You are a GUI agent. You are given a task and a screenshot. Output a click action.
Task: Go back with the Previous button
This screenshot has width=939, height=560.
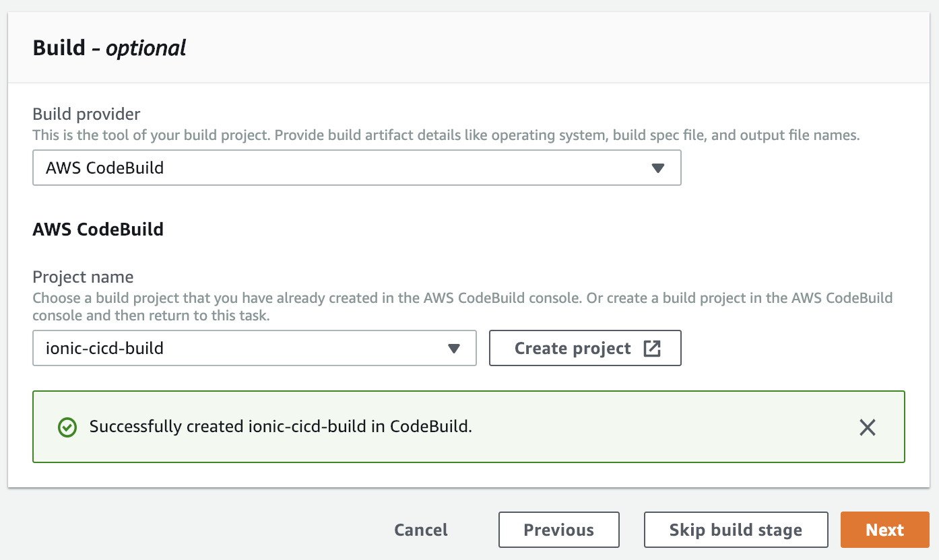558,530
